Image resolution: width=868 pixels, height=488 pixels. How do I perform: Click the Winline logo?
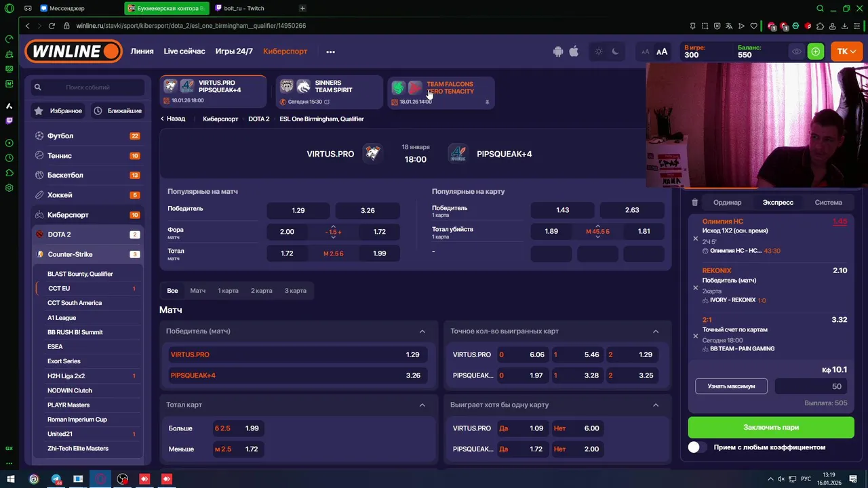tap(74, 52)
